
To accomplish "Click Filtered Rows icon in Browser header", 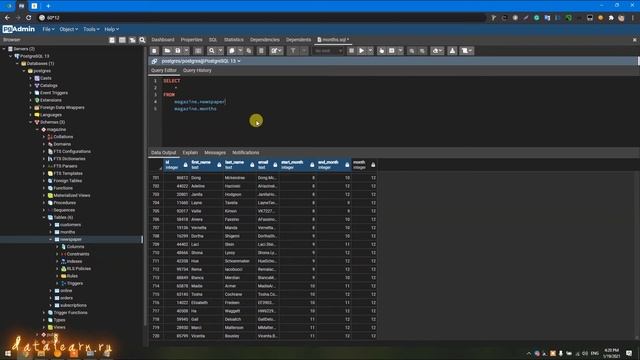I will (x=132, y=40).
